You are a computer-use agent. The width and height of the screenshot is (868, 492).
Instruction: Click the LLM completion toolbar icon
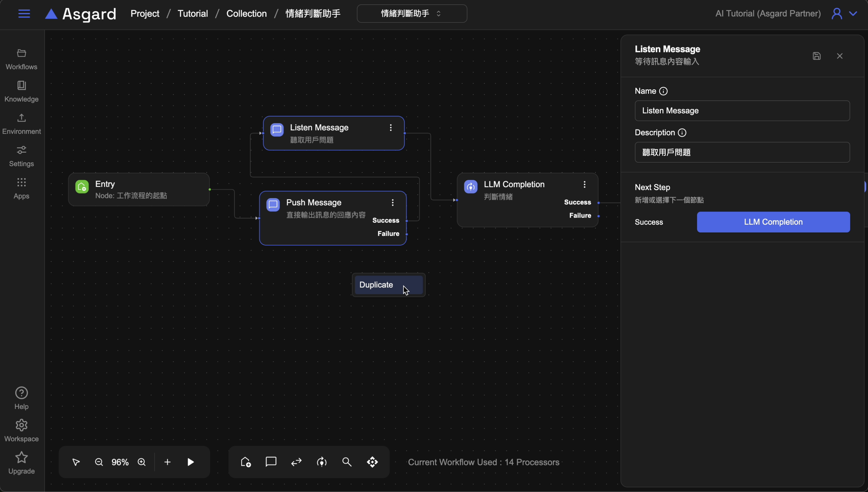coord(322,462)
